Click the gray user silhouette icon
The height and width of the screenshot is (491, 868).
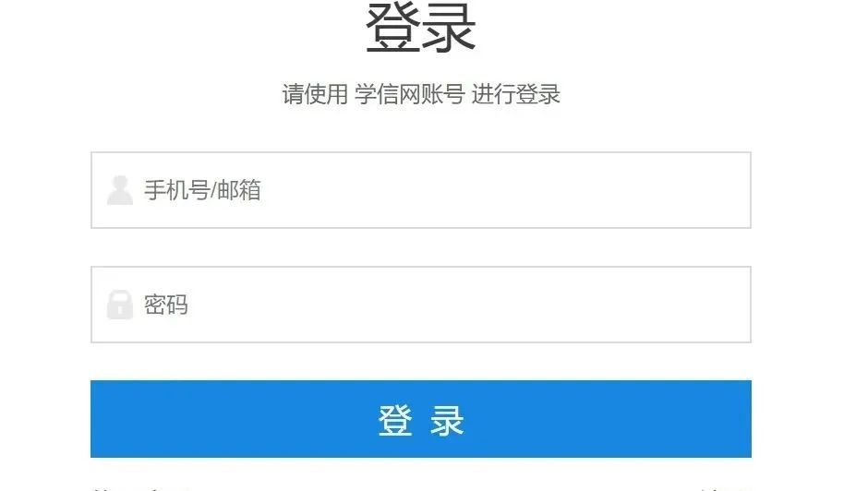click(x=119, y=190)
